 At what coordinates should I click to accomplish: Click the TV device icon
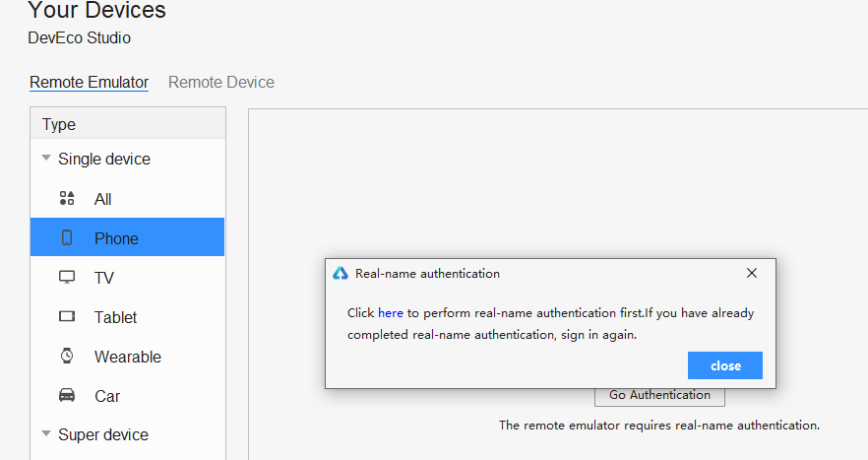point(67,278)
